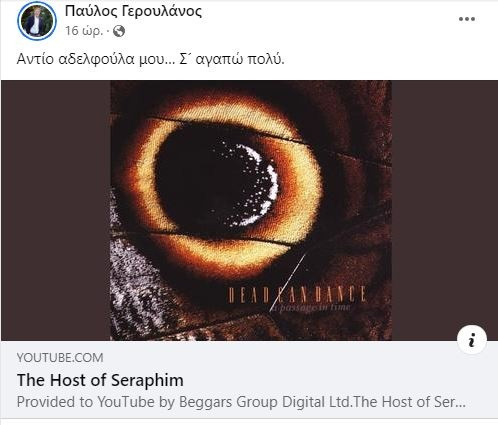Click the dark left margin of video preview
This screenshot has width=498, height=425.
tap(56, 210)
